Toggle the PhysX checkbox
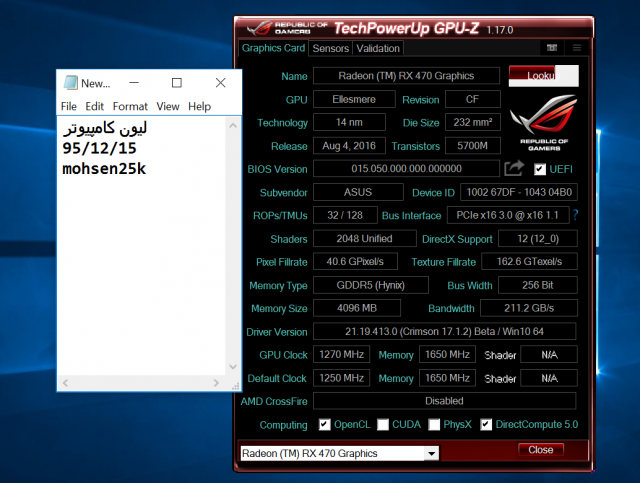This screenshot has width=640, height=483. pyautogui.click(x=434, y=424)
